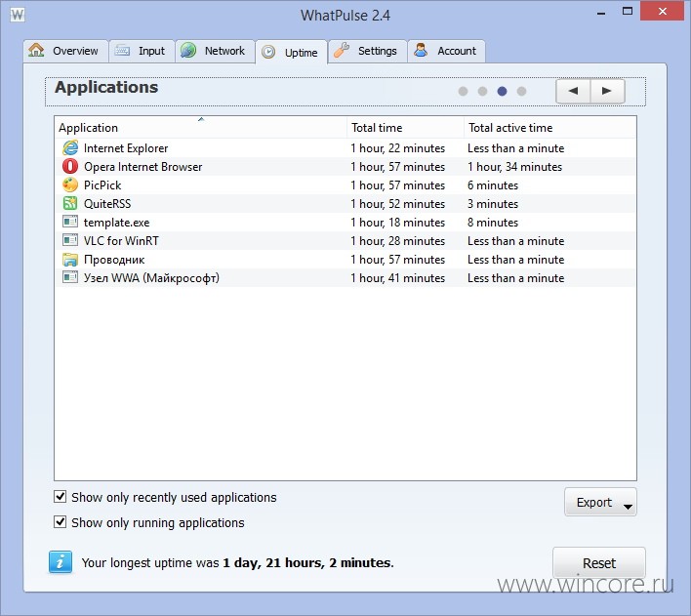Click the Network globe icon
The width and height of the screenshot is (691, 616).
[x=188, y=50]
